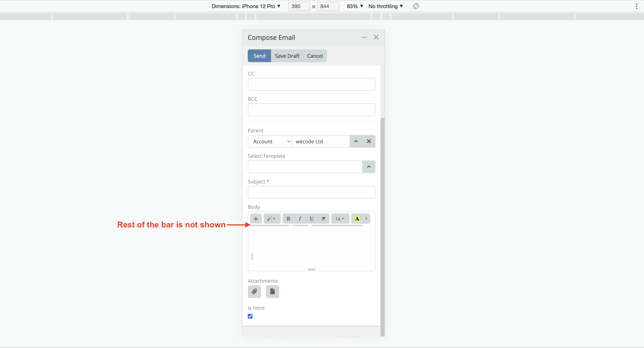Open the Account parent type dropdown
Viewport: 644px width, 348px height.
click(x=270, y=141)
